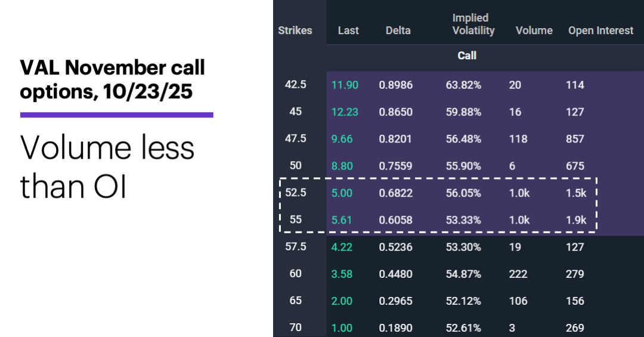Click the purple underline beneath the title
This screenshot has width=644, height=337.
[116, 115]
